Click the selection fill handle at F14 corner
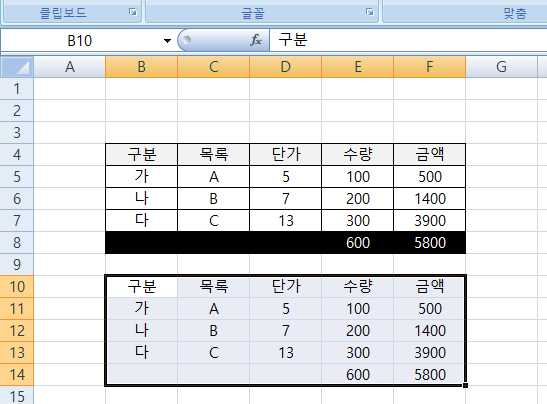This screenshot has height=404, width=547. (466, 385)
